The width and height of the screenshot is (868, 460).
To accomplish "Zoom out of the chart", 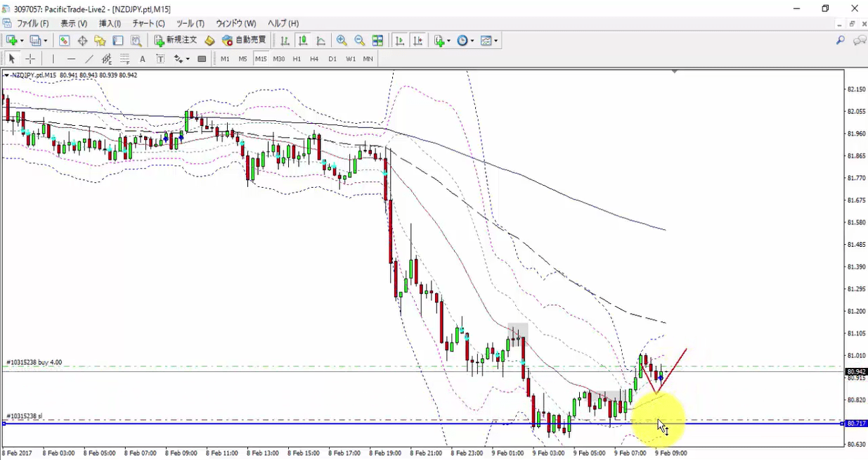I will (360, 41).
